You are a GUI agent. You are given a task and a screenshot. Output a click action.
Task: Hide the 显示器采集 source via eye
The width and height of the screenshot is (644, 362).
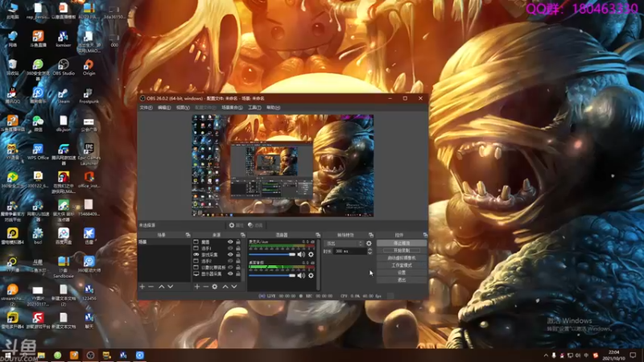pos(230,274)
